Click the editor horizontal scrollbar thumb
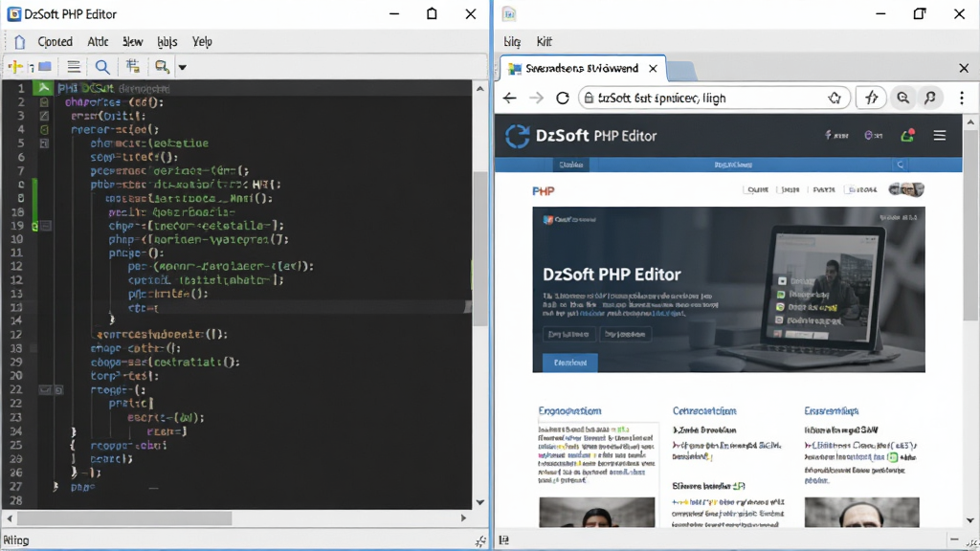This screenshot has height=551, width=980. (124, 518)
